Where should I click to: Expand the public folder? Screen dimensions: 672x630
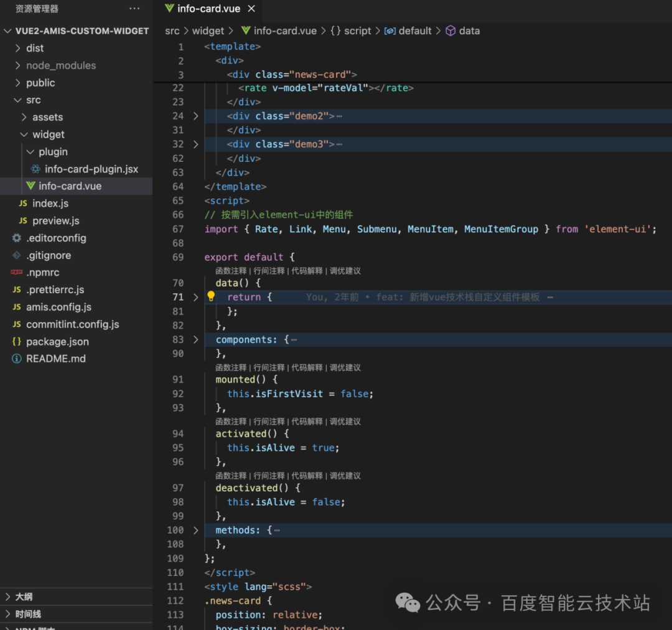pyautogui.click(x=17, y=83)
